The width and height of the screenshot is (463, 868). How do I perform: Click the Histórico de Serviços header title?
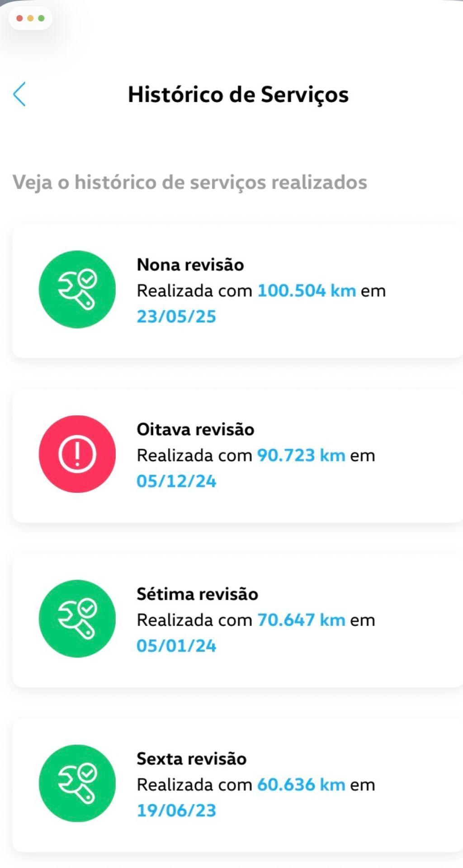click(x=238, y=95)
